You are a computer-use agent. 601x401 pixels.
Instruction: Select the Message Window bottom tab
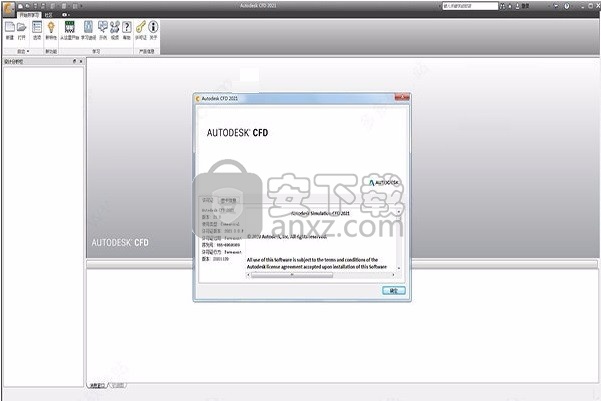click(97, 385)
